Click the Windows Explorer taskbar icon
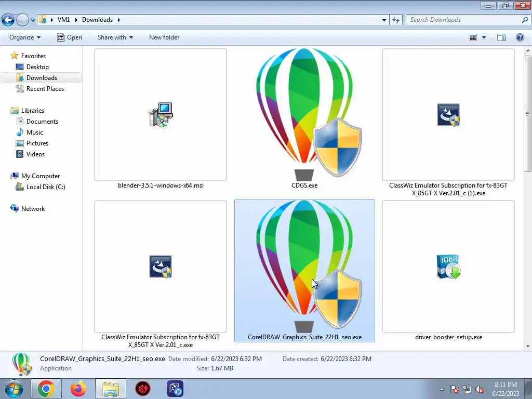The width and height of the screenshot is (532, 399). pyautogui.click(x=111, y=389)
